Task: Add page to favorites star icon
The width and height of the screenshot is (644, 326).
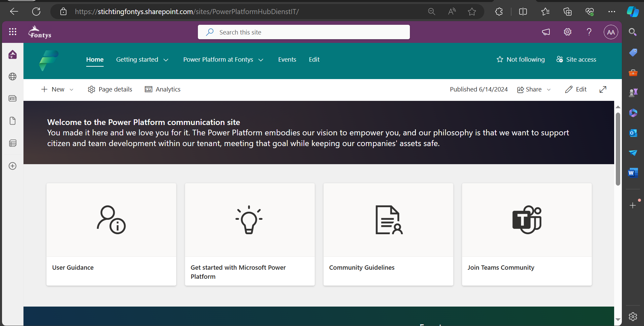Action: (x=472, y=12)
